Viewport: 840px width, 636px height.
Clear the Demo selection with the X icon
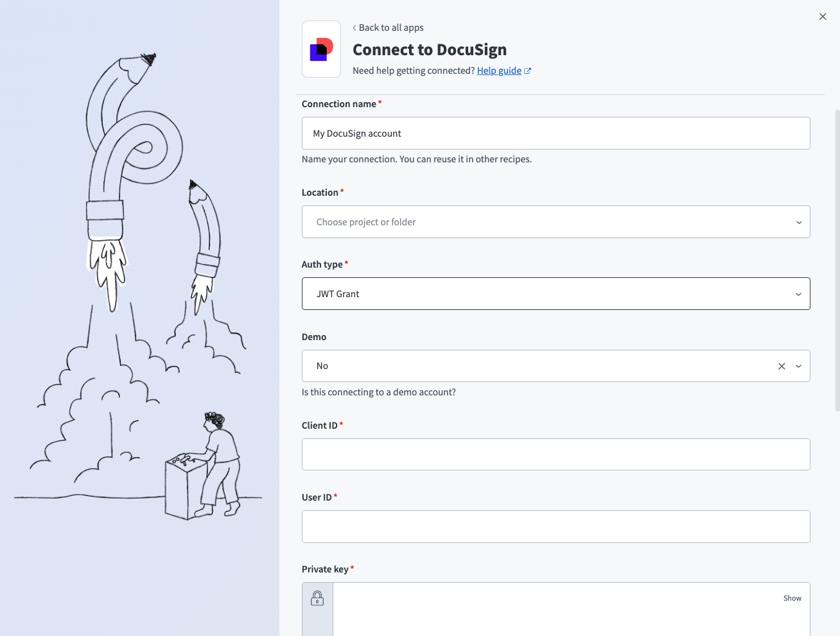coord(782,366)
